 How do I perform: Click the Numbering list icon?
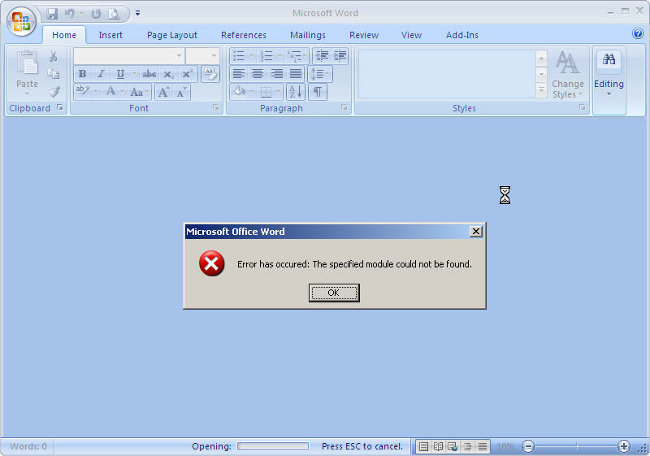[266, 56]
